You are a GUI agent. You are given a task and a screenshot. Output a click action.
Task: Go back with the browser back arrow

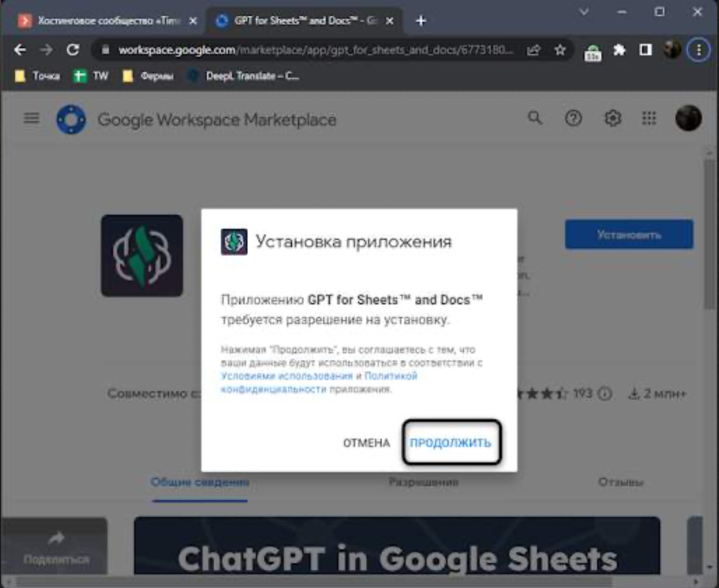click(x=20, y=50)
